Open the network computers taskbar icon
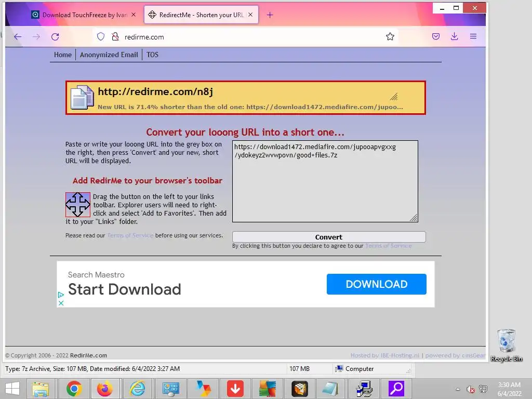Screen dimensions: 532x399 coord(364,389)
